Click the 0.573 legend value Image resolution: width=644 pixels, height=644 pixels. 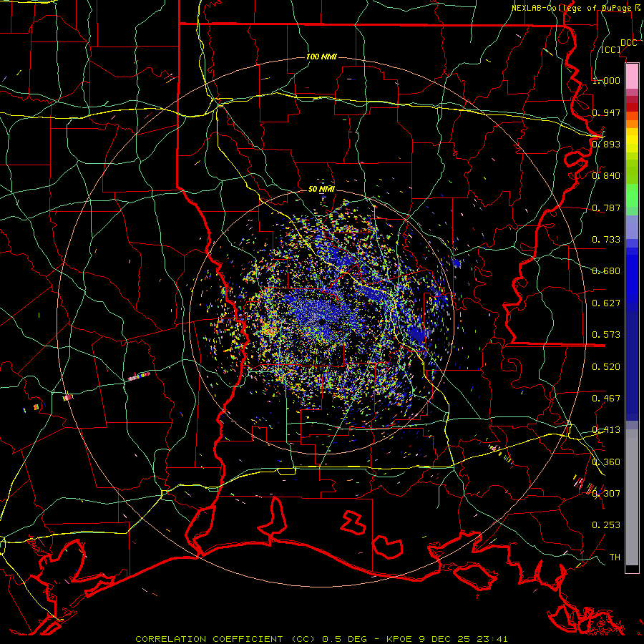point(606,335)
